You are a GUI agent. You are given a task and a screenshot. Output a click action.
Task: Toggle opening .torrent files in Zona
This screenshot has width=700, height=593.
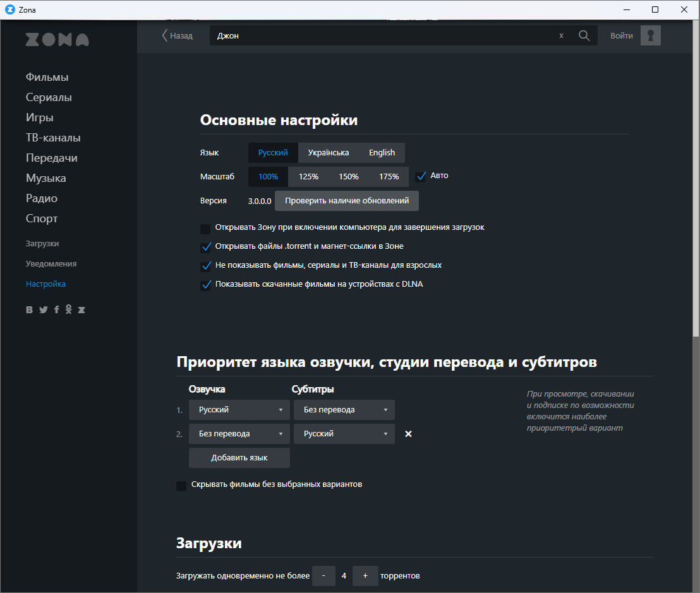click(x=205, y=247)
